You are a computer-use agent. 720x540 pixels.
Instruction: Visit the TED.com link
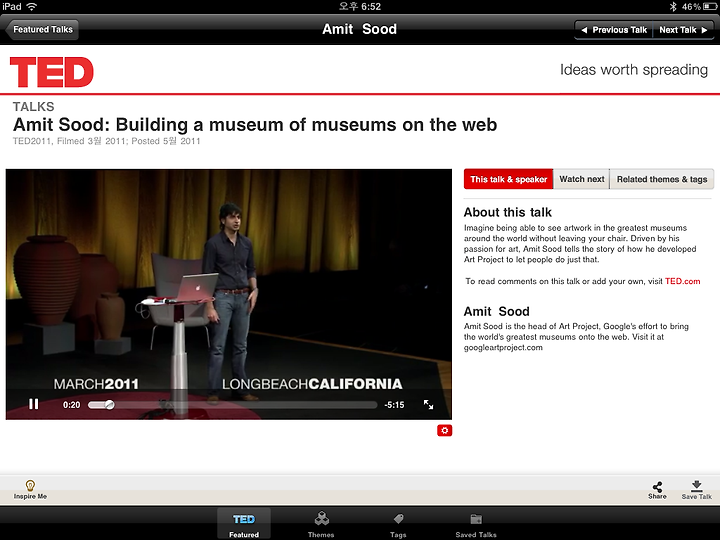point(682,281)
